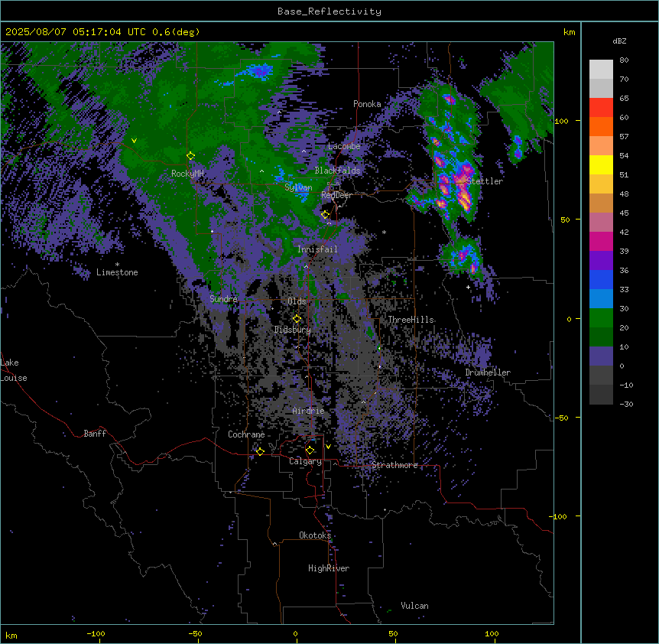Click the dBZ legend heading
Screen dimensions: 659x644
[x=619, y=41]
